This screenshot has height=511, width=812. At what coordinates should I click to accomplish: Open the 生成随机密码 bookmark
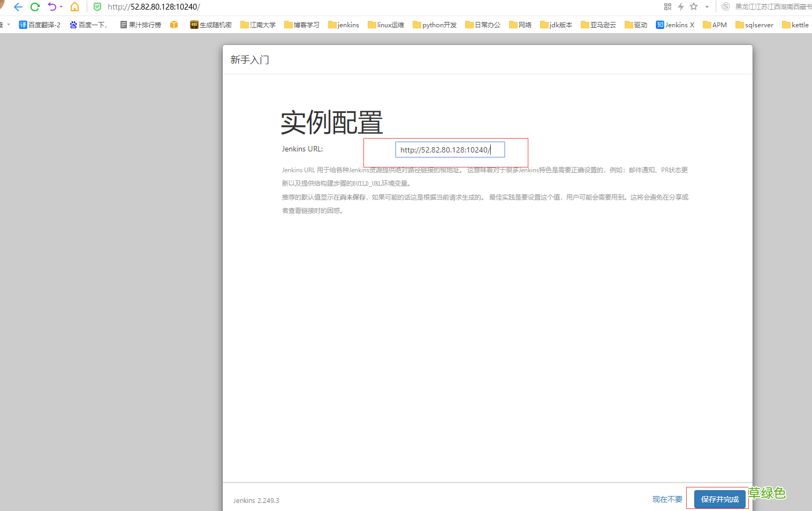[210, 25]
